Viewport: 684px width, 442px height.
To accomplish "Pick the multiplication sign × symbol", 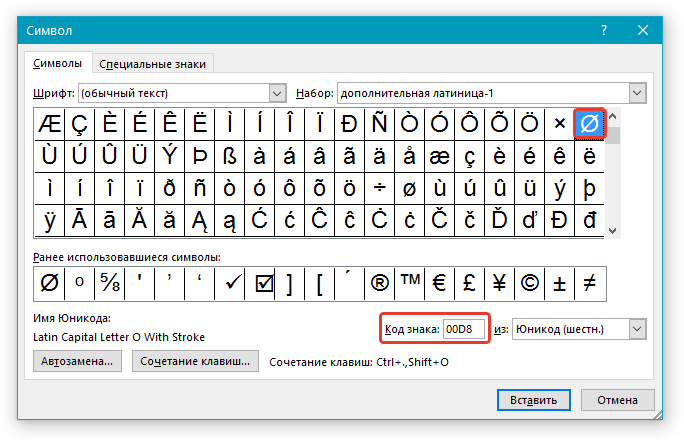I will tap(559, 124).
